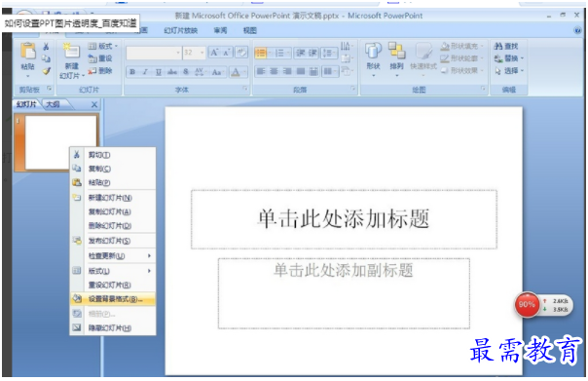This screenshot has height=381, width=588.
Task: Open the Shapes (形状) gallery
Action: click(x=373, y=59)
